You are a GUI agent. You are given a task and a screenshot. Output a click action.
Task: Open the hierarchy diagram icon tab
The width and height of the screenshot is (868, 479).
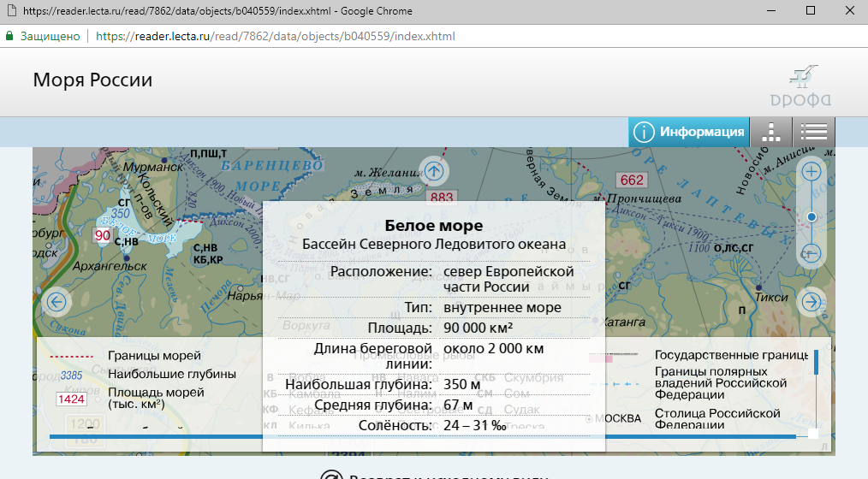pyautogui.click(x=771, y=133)
